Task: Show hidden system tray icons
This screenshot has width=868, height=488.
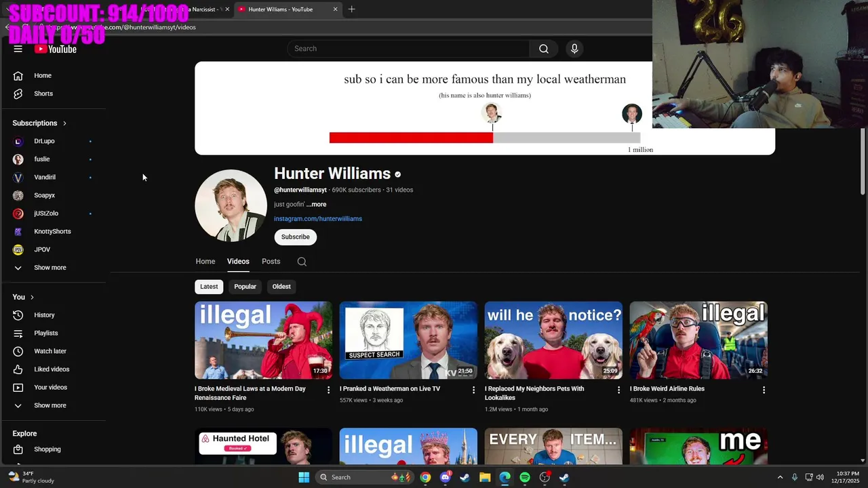Action: click(780, 477)
